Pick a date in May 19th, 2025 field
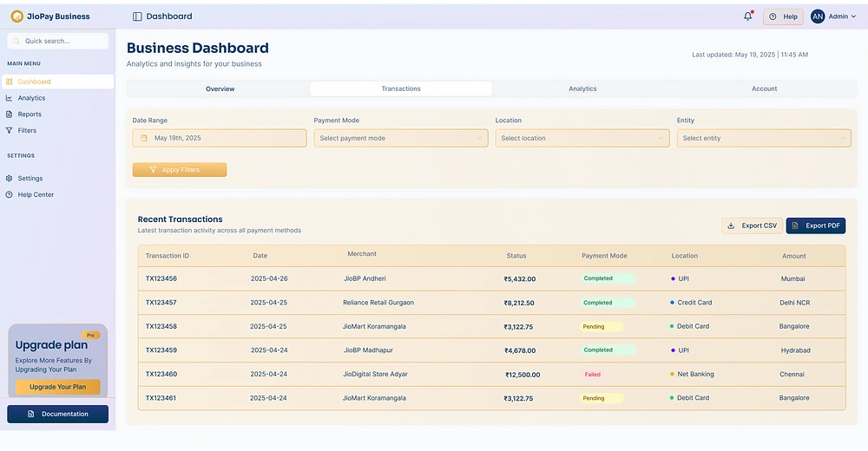This screenshot has width=868, height=451. pos(220,139)
